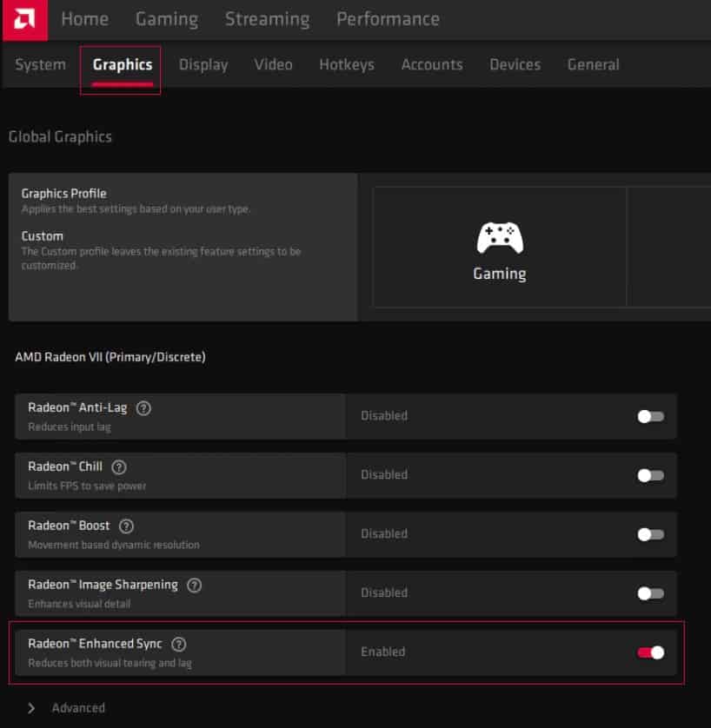Disable Radeon Enhanced Sync

(649, 652)
